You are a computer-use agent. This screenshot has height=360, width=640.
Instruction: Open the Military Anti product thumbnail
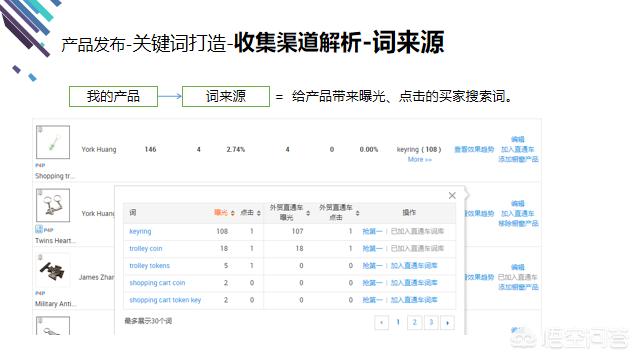pos(53,270)
